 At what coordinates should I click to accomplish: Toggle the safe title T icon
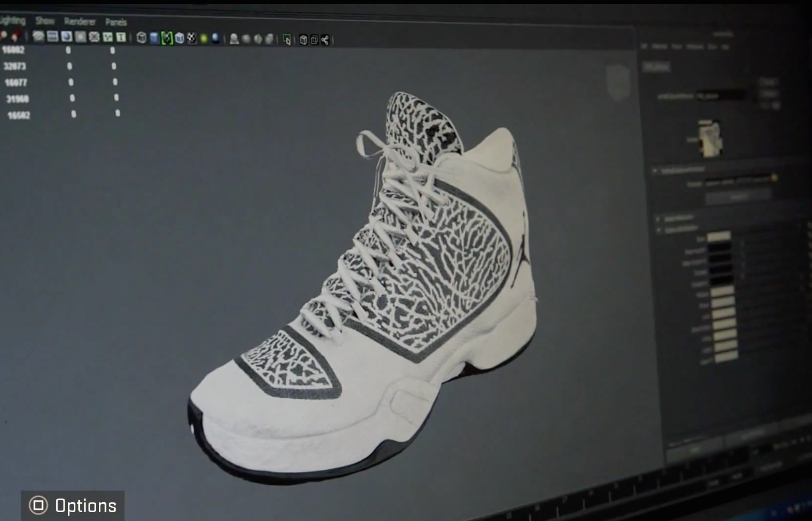[x=121, y=37]
